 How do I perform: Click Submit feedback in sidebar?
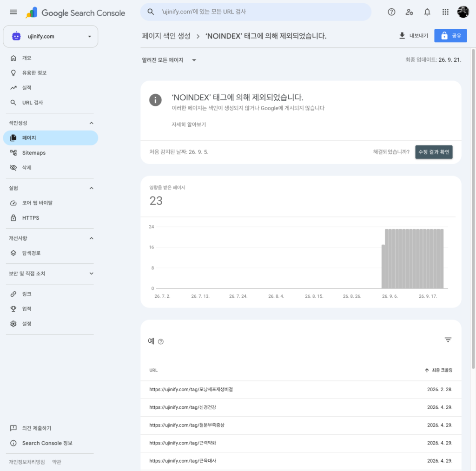coord(50,428)
